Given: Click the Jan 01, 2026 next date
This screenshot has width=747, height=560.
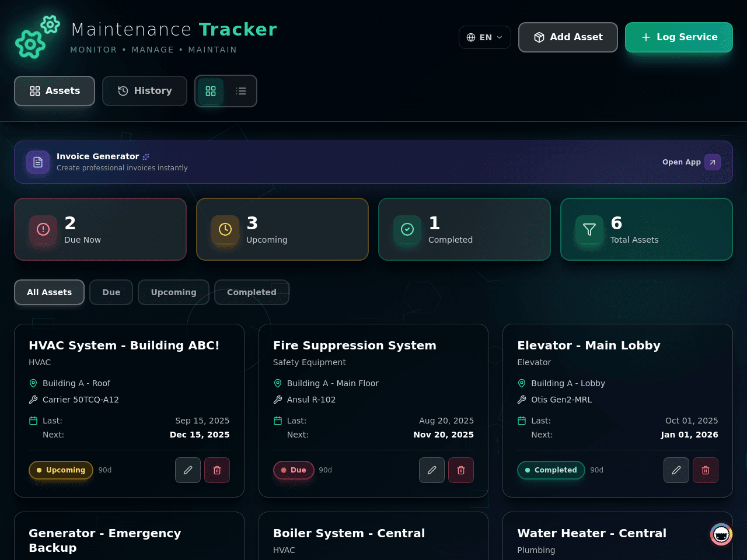Looking at the screenshot, I should point(689,435).
